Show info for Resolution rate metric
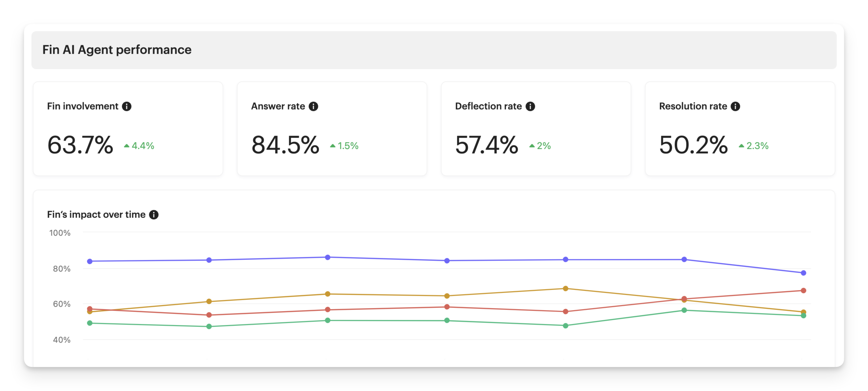The image size is (868, 391). point(735,106)
